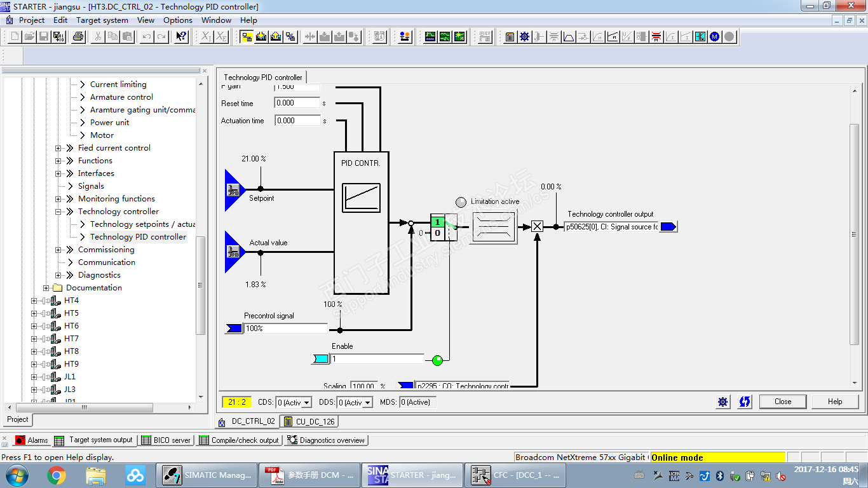Click the Enable signal input field
The width and height of the screenshot is (868, 488).
point(377,359)
